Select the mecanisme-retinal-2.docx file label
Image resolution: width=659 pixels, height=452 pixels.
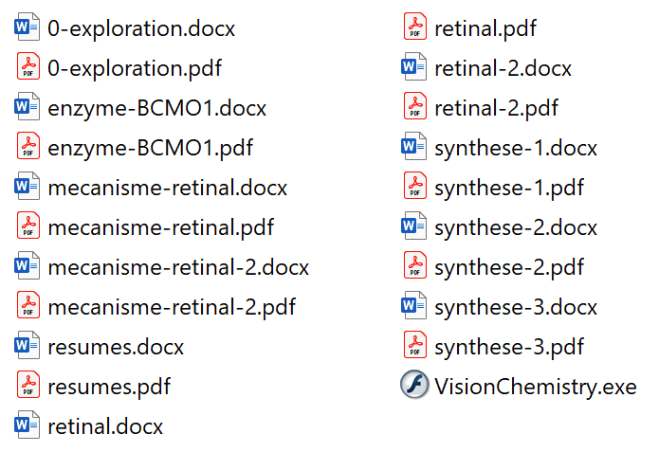(x=178, y=267)
